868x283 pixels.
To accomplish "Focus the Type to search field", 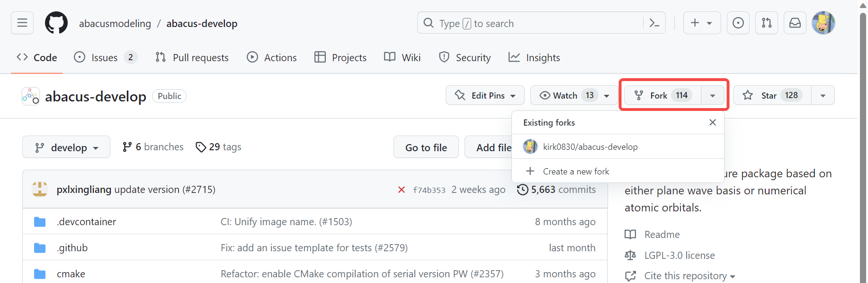I will click(x=530, y=23).
